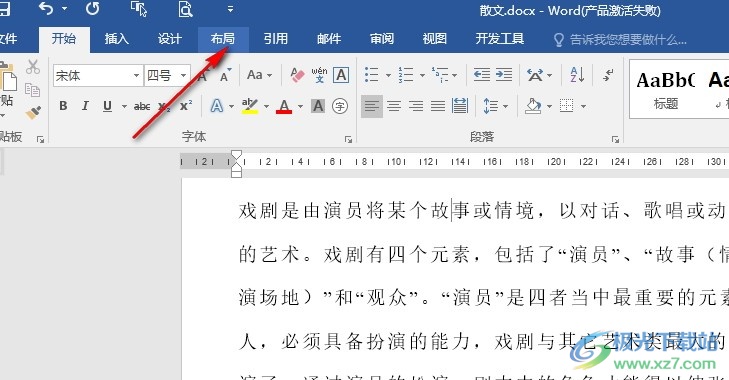Switch to the 设计 tab
Screen dimensions: 729x380
[170, 39]
